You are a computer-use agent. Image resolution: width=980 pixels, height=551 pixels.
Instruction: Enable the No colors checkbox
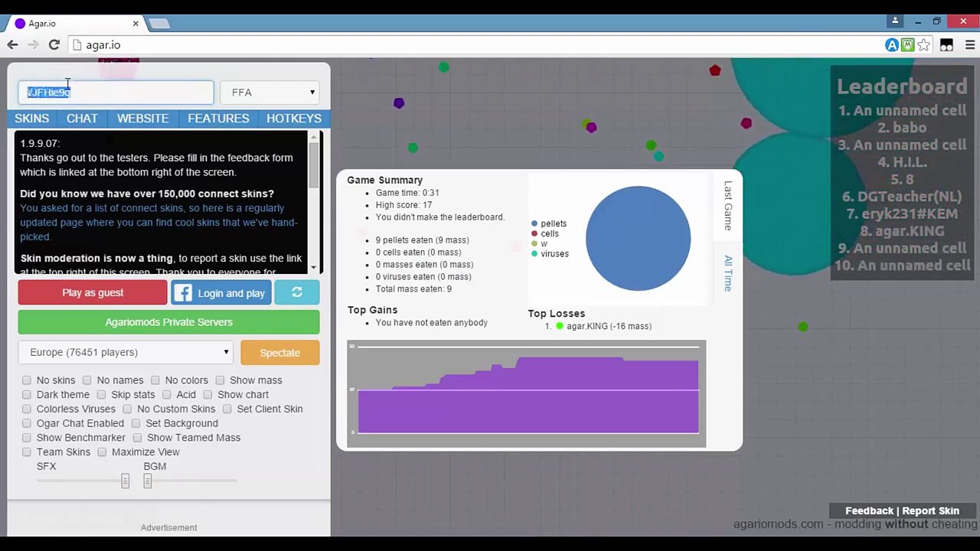pos(155,380)
